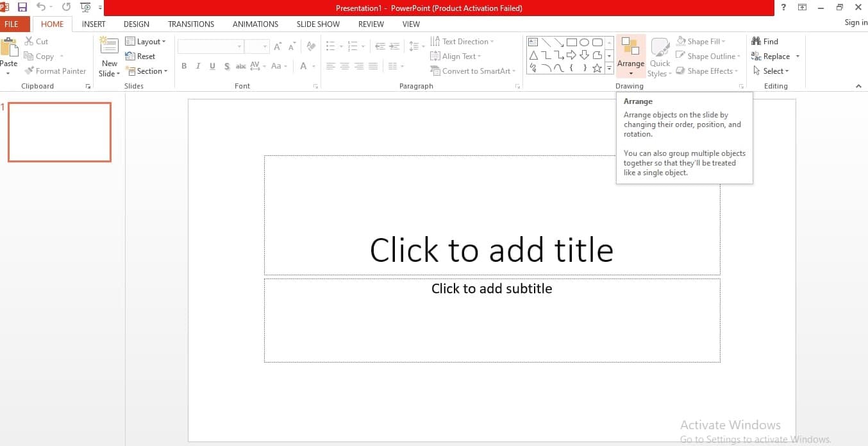Click the Paste clipboard icon
The image size is (868, 446).
pyautogui.click(x=9, y=50)
